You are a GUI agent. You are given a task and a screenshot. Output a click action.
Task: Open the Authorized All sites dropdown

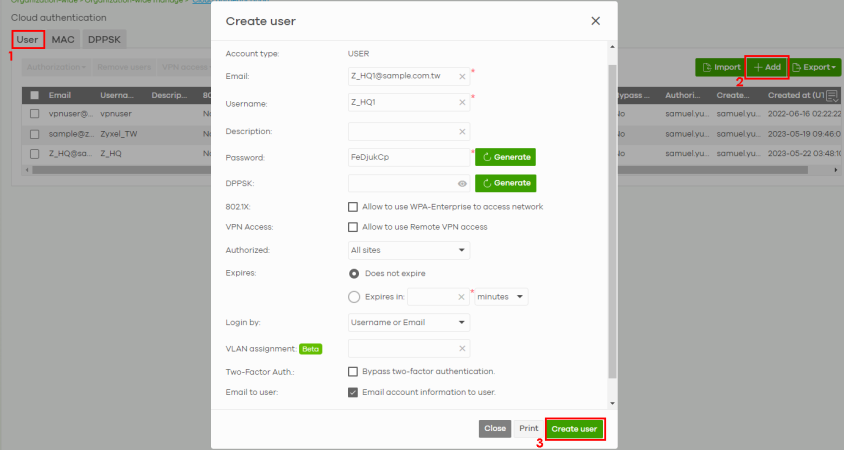click(408, 250)
